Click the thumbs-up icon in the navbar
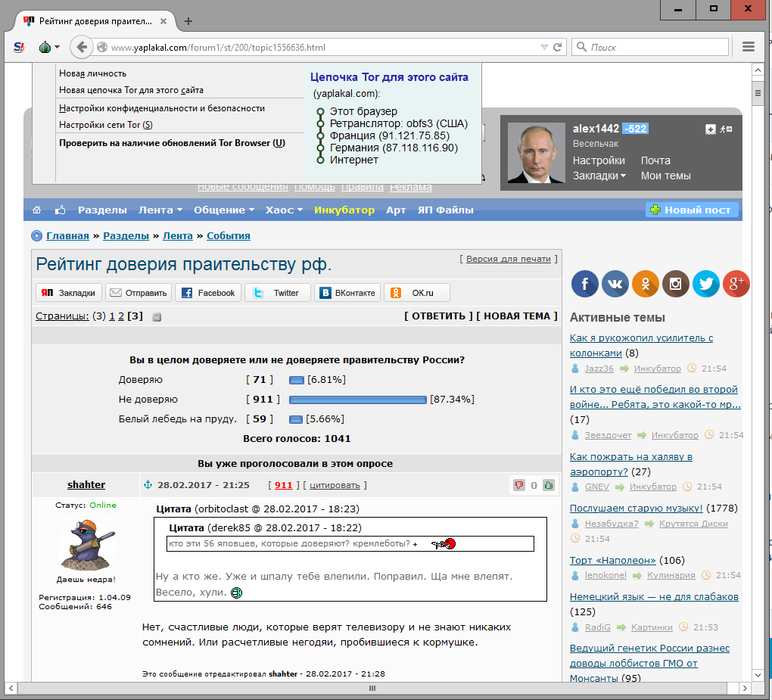Viewport: 772px width, 700px height. [60, 210]
